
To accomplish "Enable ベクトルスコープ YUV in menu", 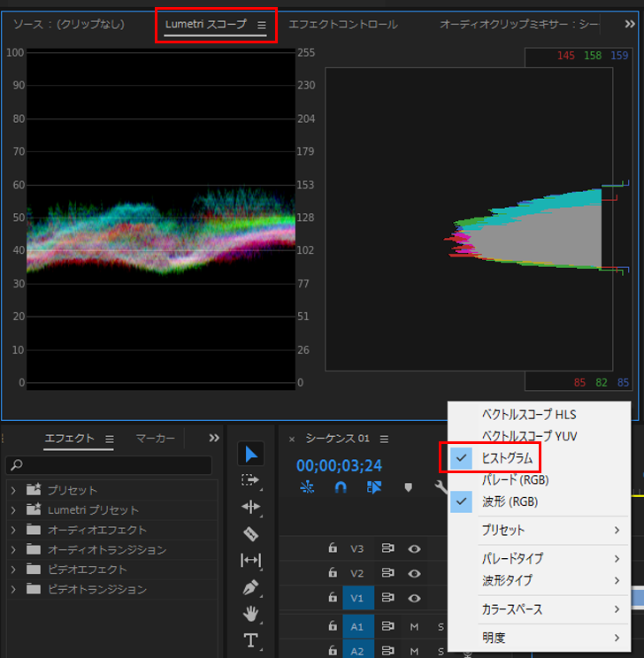I will (540, 436).
